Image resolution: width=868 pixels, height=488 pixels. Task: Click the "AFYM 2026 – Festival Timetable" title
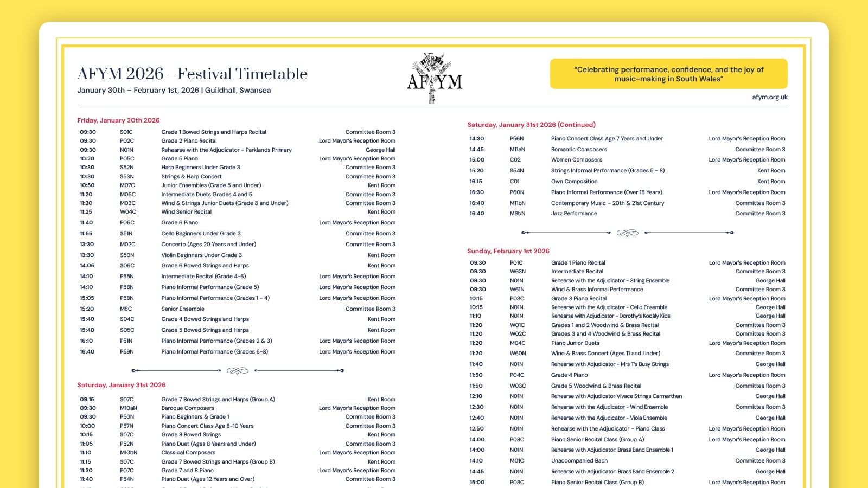[192, 74]
